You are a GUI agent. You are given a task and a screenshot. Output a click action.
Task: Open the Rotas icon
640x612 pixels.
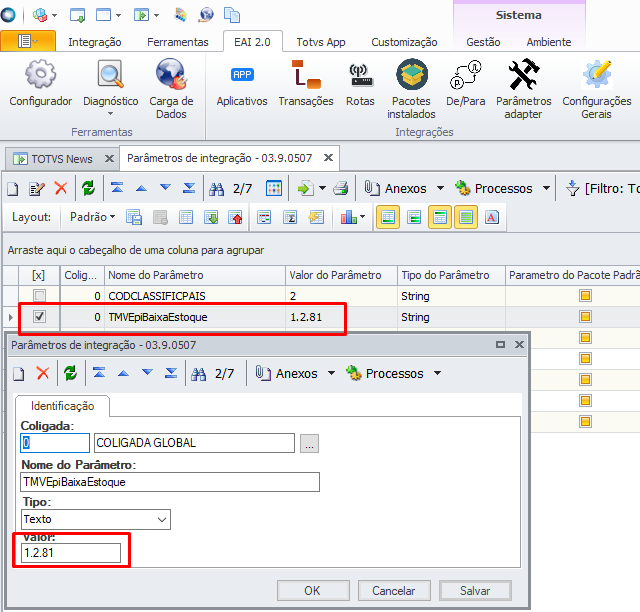coord(360,85)
